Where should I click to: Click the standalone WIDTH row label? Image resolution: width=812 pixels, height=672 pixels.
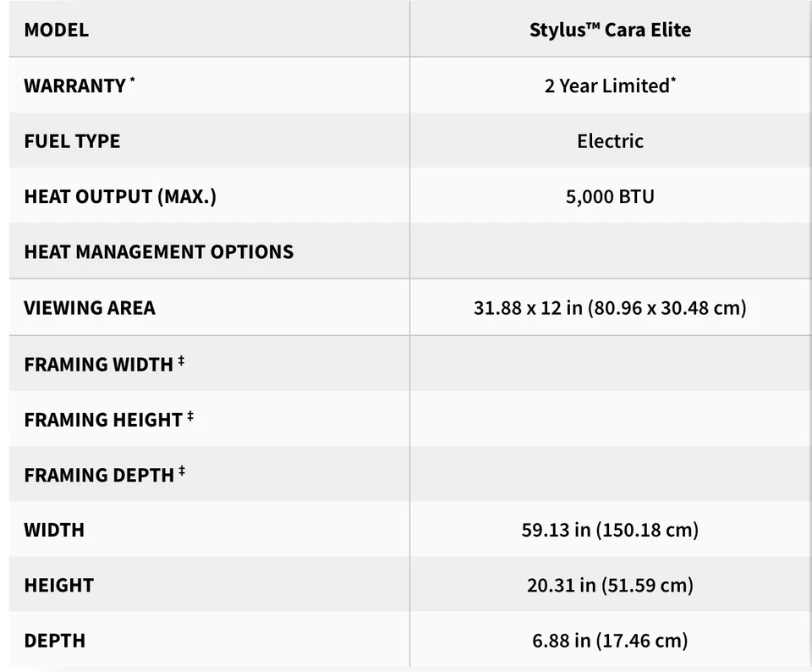tap(54, 530)
